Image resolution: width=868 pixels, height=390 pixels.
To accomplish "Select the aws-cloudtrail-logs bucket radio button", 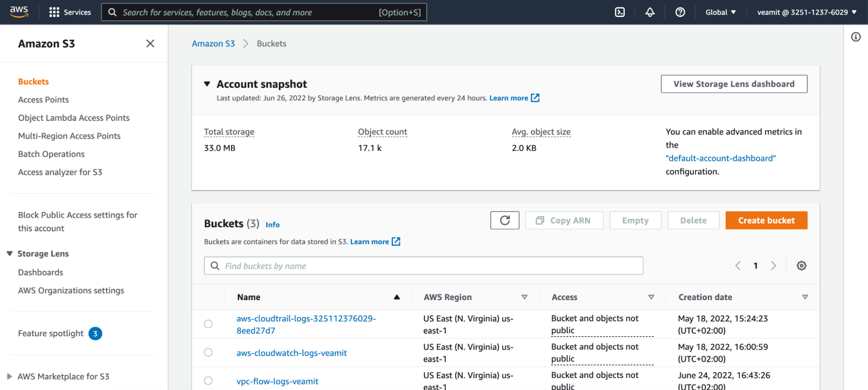I will click(x=208, y=324).
